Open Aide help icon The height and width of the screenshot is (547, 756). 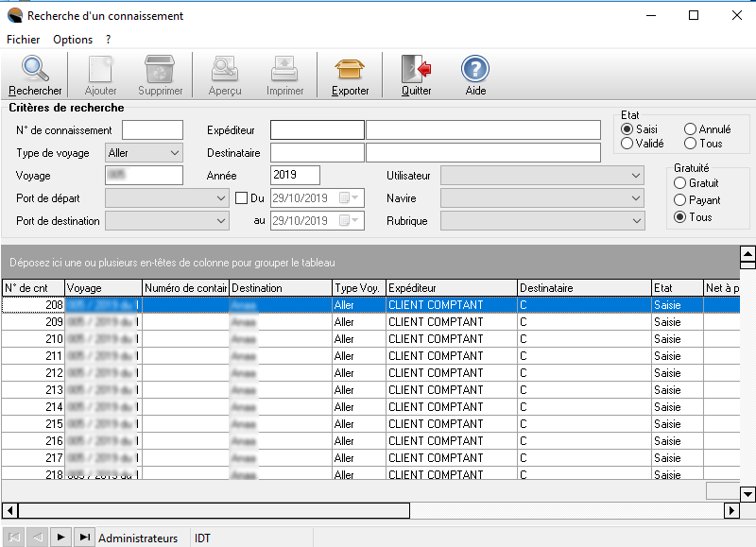point(475,70)
